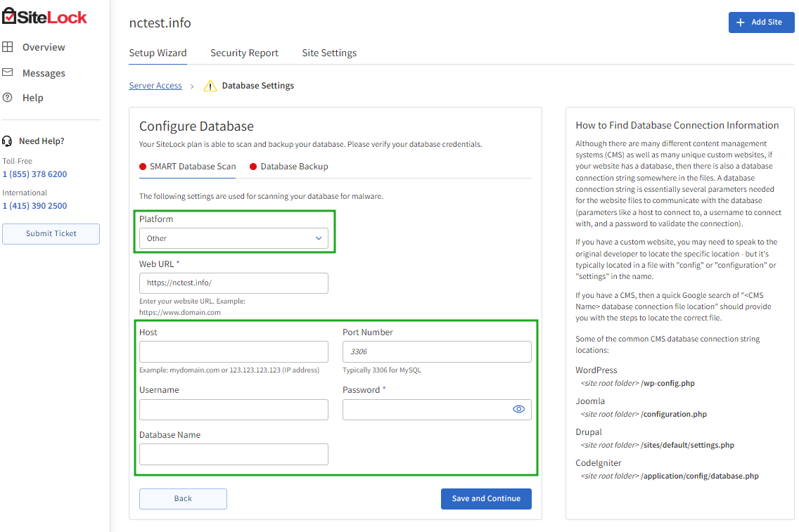Viewport: 799px width, 532px height.
Task: Click international number 1 (415) 390 2500
Action: [x=34, y=206]
